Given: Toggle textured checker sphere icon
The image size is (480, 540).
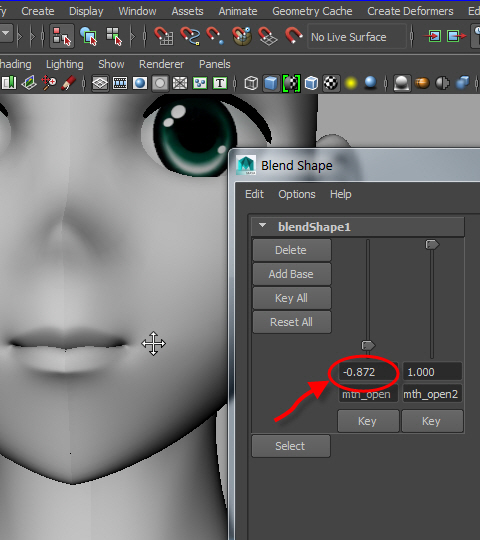Looking at the screenshot, I should 331,83.
